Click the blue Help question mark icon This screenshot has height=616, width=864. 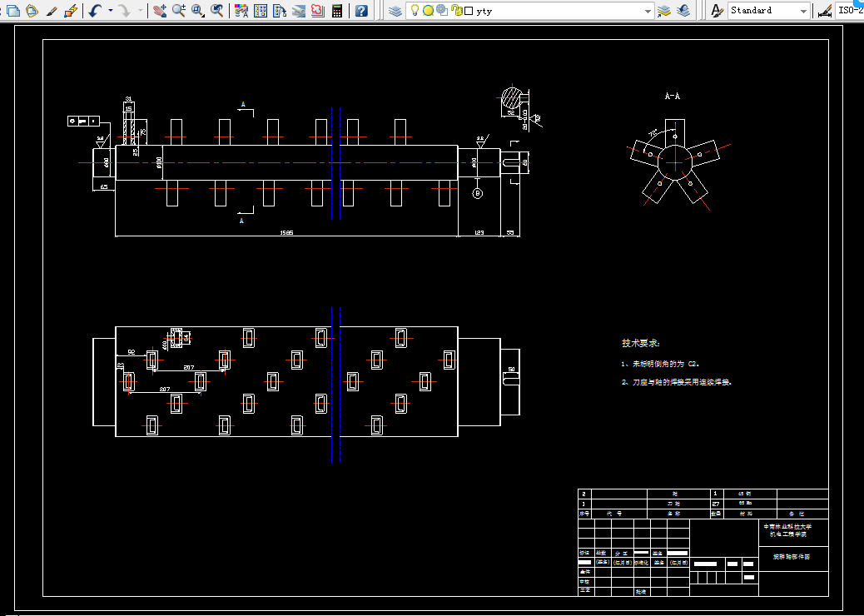point(361,10)
